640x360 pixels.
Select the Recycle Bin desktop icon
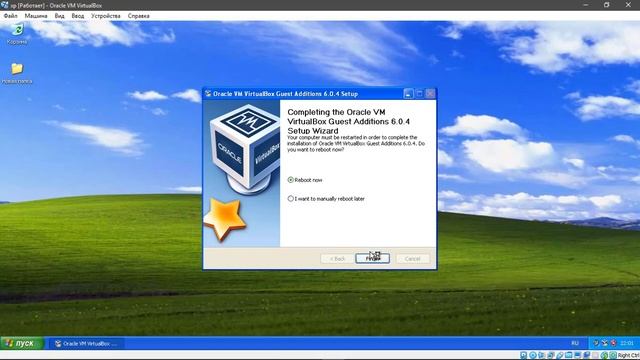tap(17, 34)
